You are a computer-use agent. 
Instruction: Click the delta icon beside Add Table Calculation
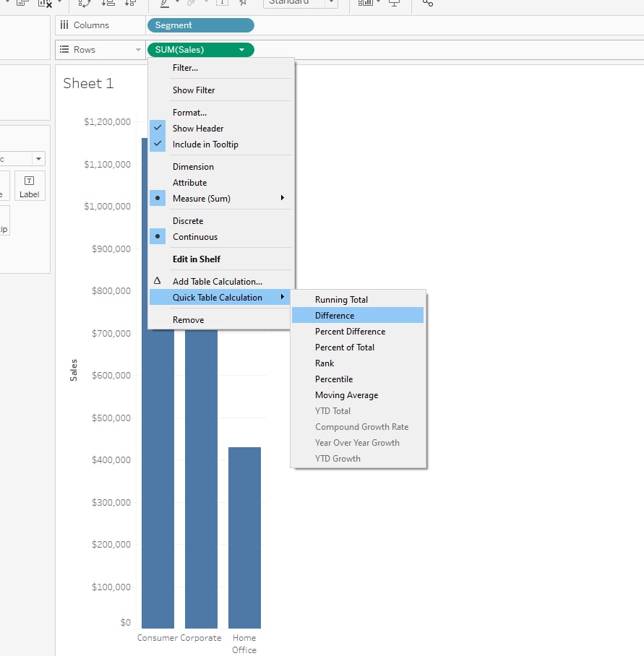tap(157, 281)
